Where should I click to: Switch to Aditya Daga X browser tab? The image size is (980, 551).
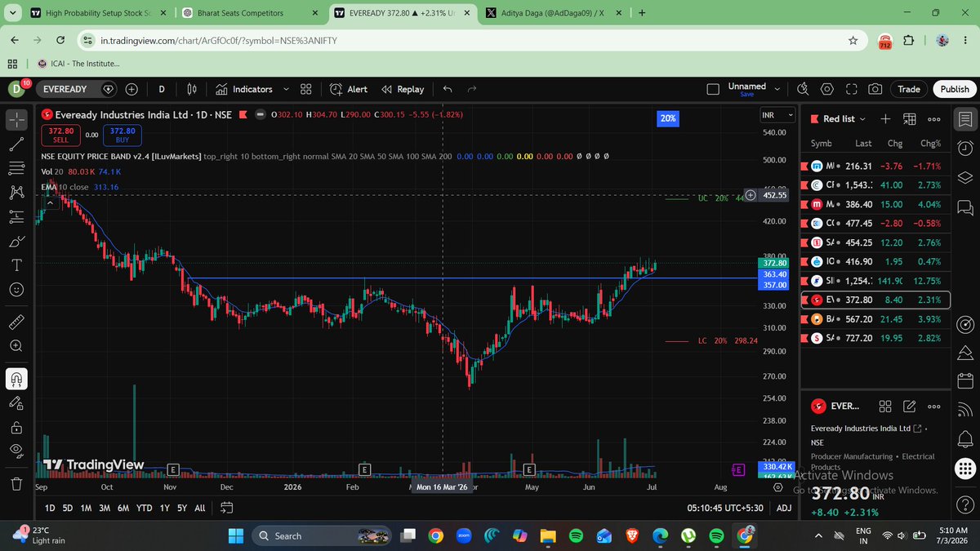(551, 13)
